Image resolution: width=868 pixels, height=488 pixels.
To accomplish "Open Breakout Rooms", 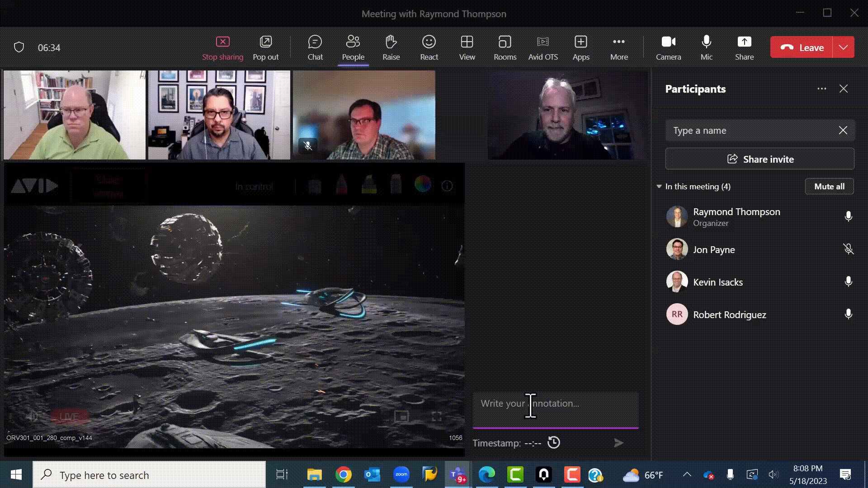I will 505,48.
